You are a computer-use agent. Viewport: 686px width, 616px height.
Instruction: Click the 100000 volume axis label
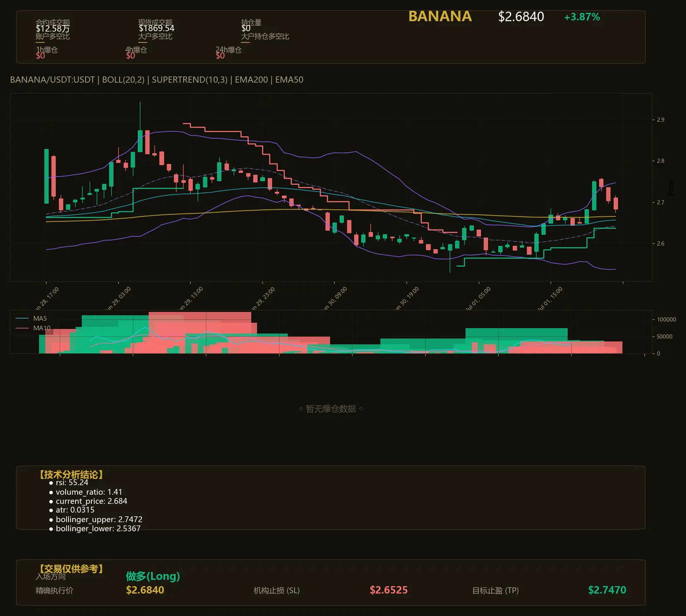(x=666, y=319)
